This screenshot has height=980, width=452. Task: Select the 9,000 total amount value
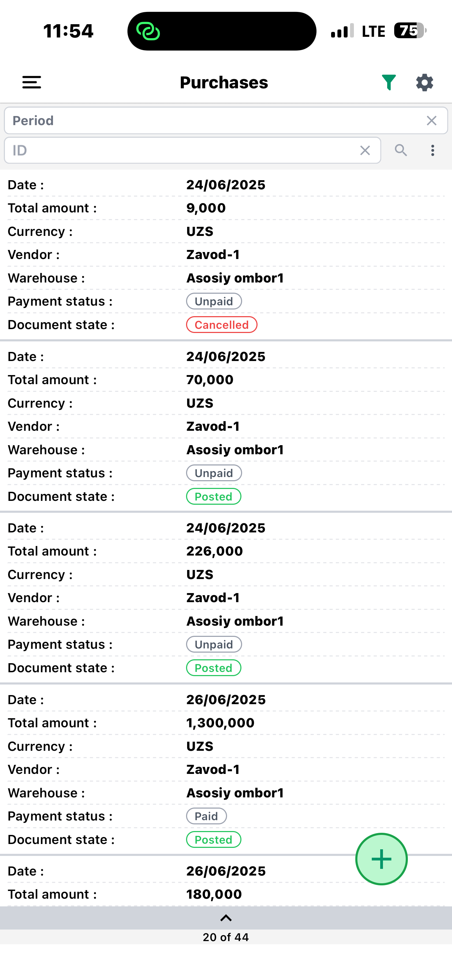coord(206,208)
